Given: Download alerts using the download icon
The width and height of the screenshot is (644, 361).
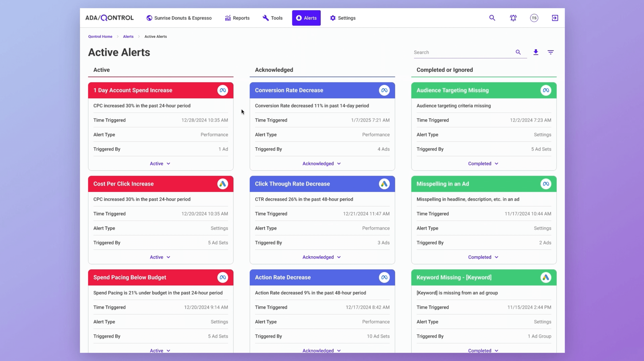Looking at the screenshot, I should coord(536,52).
